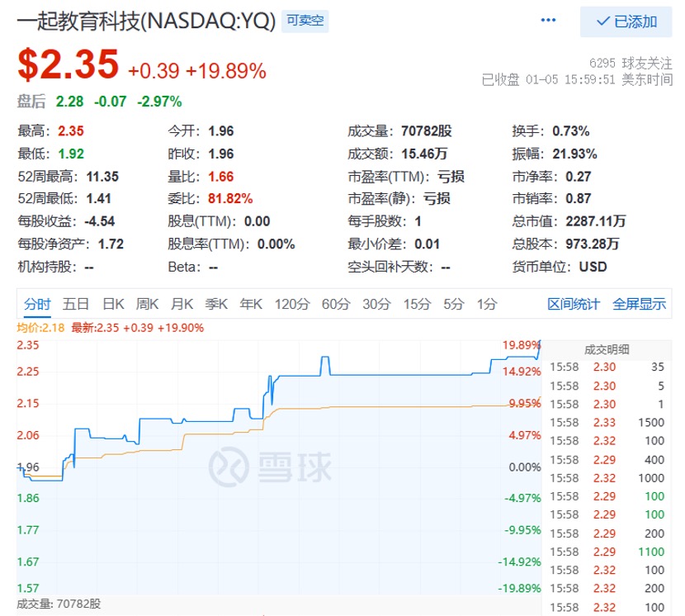Click the 市净率 value 0.27
This screenshot has width=685, height=616.
(x=579, y=177)
